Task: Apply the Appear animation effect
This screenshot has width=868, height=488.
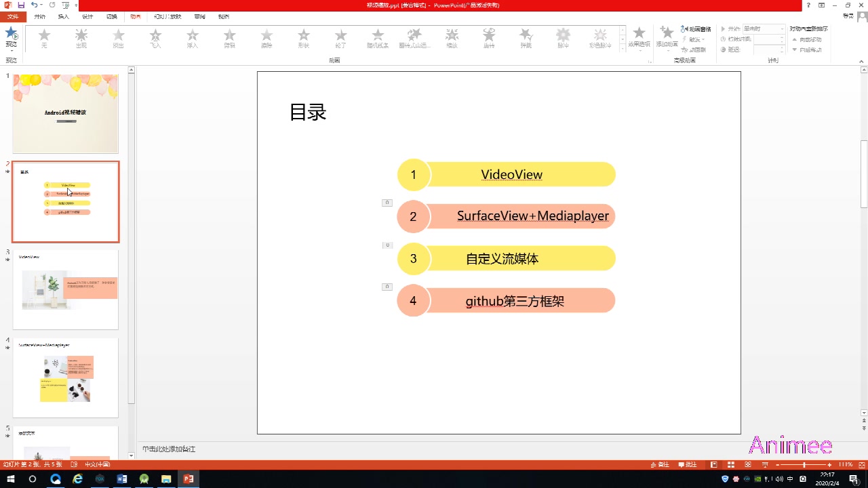Action: point(81,38)
